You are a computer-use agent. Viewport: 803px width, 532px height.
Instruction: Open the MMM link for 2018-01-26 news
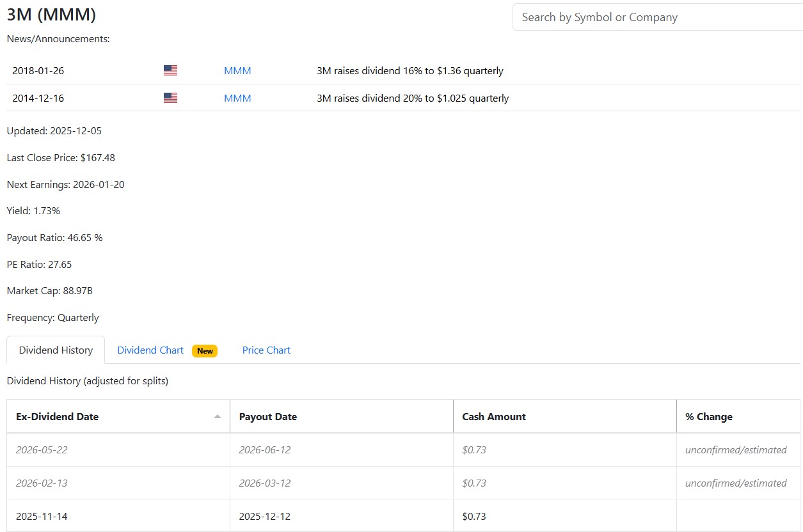pos(237,71)
